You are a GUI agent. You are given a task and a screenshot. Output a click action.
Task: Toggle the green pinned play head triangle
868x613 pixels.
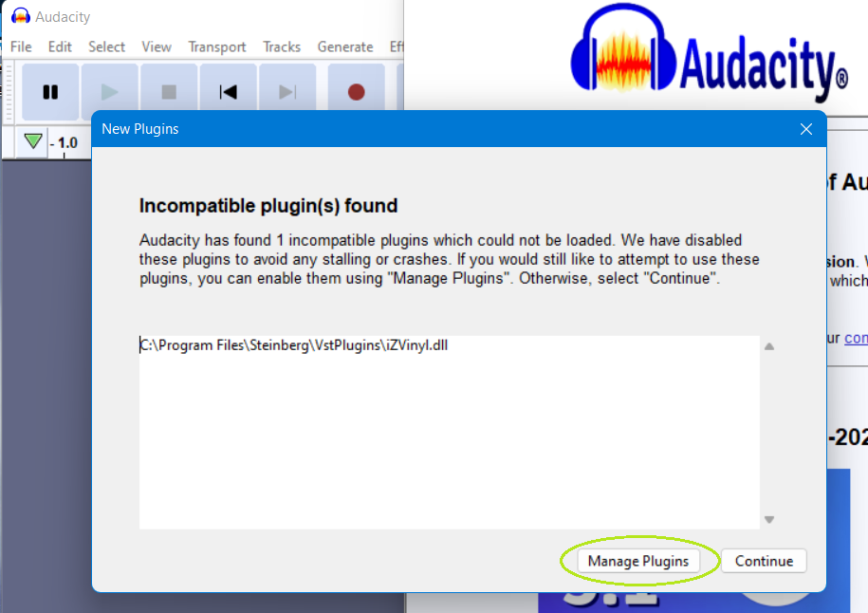coord(32,140)
